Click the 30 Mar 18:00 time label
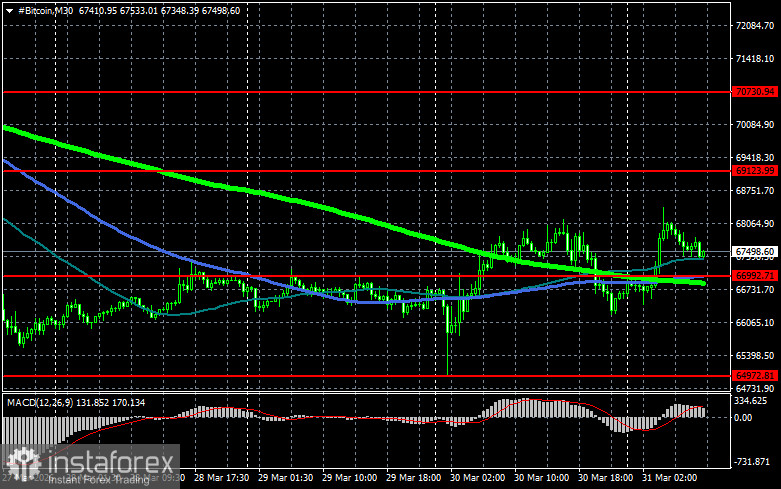Viewport: 781px width, 489px height. (x=605, y=478)
